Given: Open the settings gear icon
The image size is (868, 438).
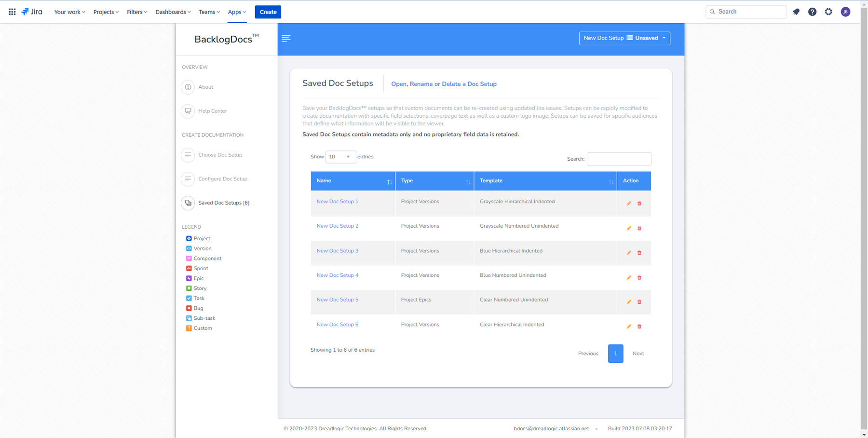Looking at the screenshot, I should click(828, 12).
